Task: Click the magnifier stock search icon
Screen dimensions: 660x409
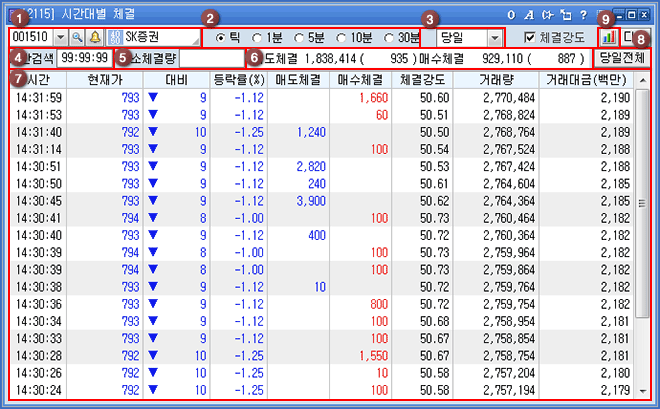Action: (77, 37)
